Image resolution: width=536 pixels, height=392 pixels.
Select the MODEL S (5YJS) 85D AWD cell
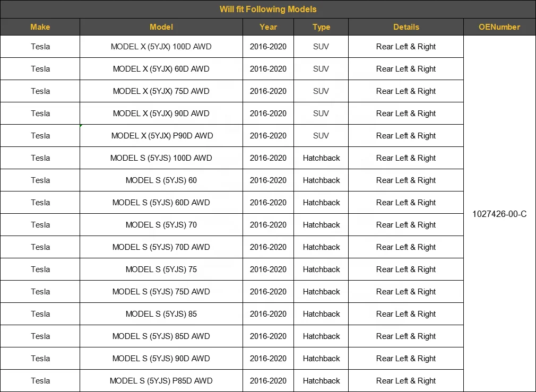tap(161, 336)
